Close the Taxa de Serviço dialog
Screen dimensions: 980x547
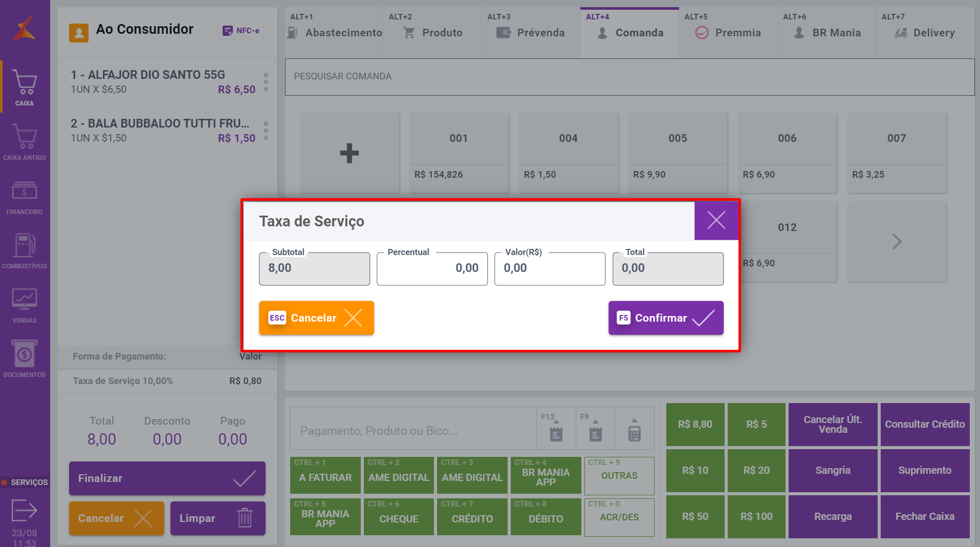(x=716, y=221)
